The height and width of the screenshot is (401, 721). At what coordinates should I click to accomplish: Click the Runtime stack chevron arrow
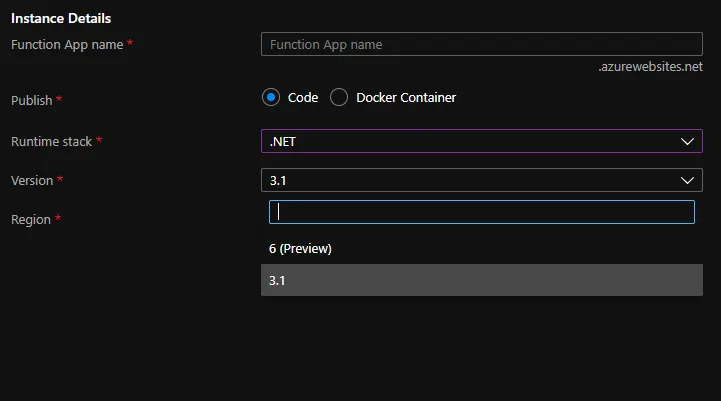[687, 142]
